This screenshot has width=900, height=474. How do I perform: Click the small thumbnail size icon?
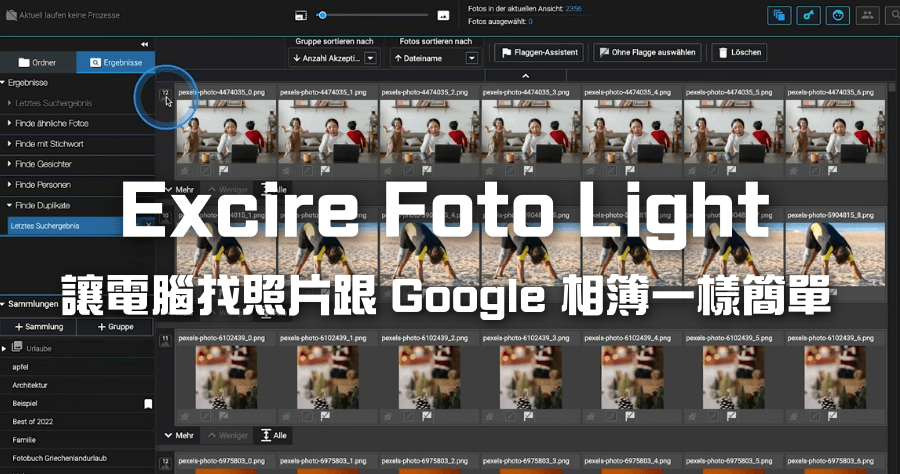(301, 15)
